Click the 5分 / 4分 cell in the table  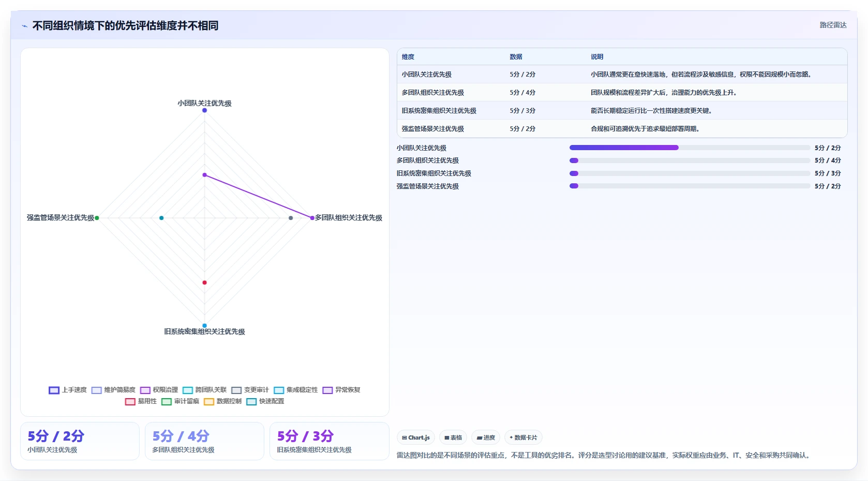click(x=522, y=93)
